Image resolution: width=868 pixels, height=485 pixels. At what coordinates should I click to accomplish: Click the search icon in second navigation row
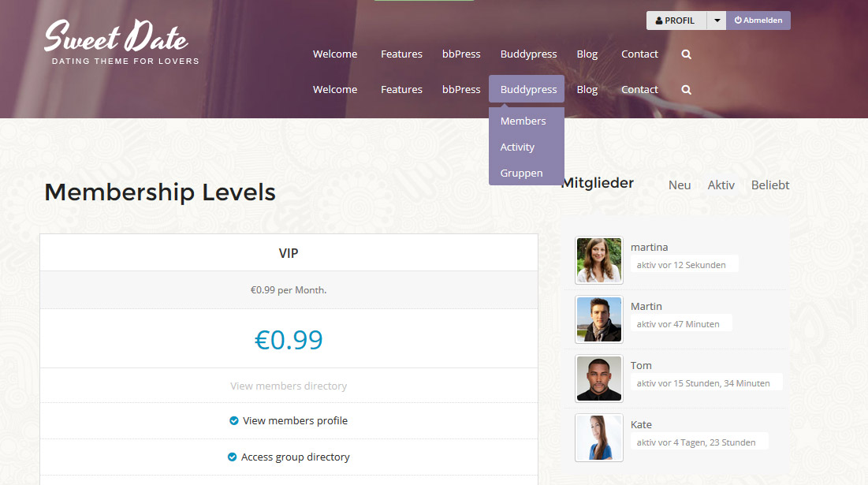tap(686, 90)
